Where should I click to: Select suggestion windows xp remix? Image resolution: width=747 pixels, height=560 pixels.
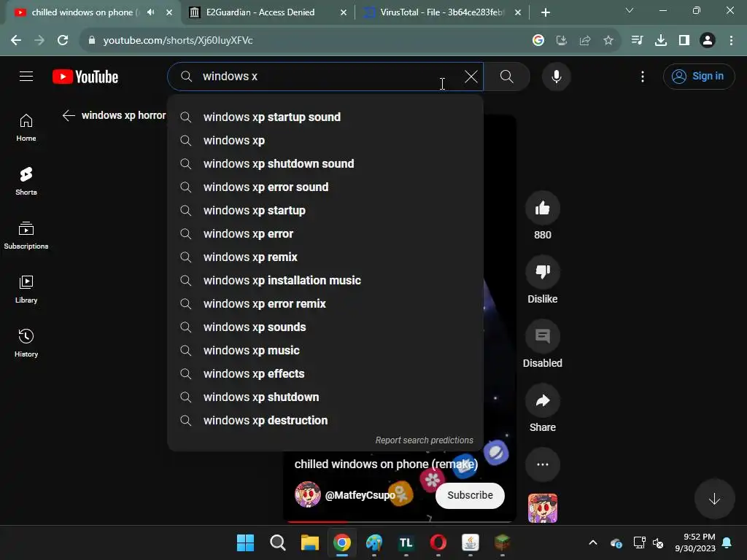[x=325, y=257]
